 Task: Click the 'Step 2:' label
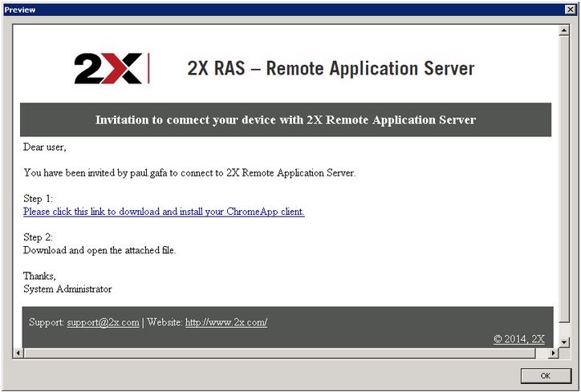[x=39, y=237]
